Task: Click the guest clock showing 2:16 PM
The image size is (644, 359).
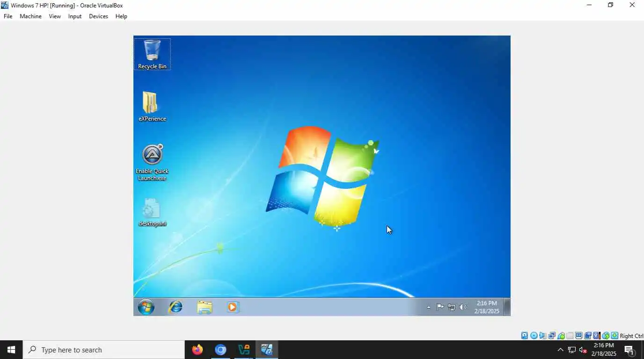Action: tap(487, 307)
